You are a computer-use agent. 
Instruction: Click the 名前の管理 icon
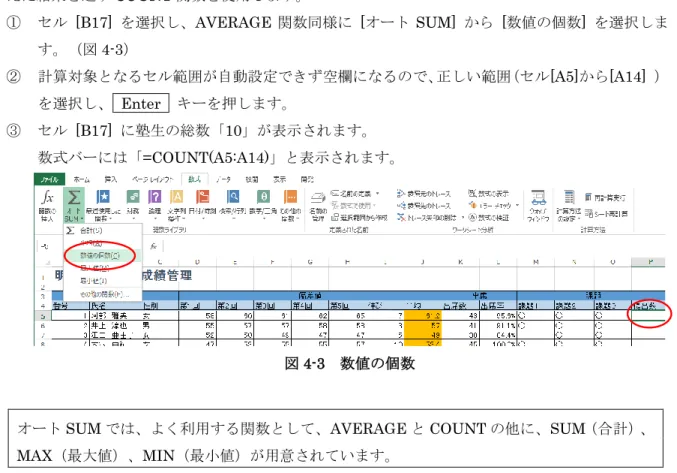[x=318, y=199]
